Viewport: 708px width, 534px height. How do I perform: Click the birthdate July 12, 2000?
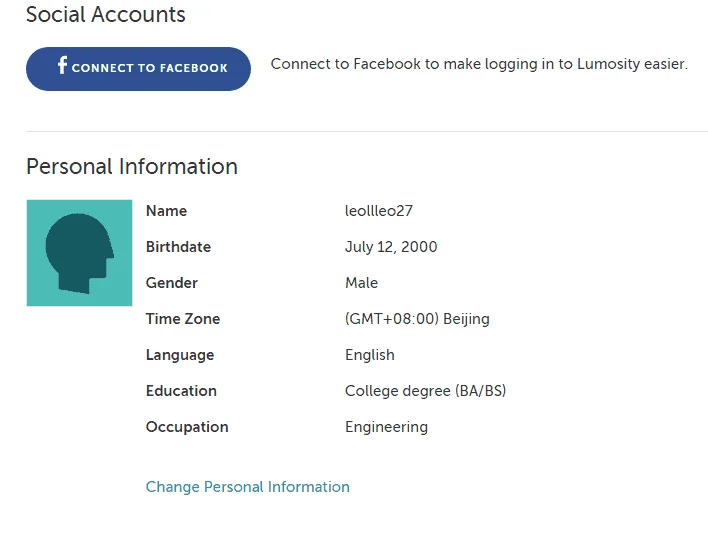click(x=391, y=247)
